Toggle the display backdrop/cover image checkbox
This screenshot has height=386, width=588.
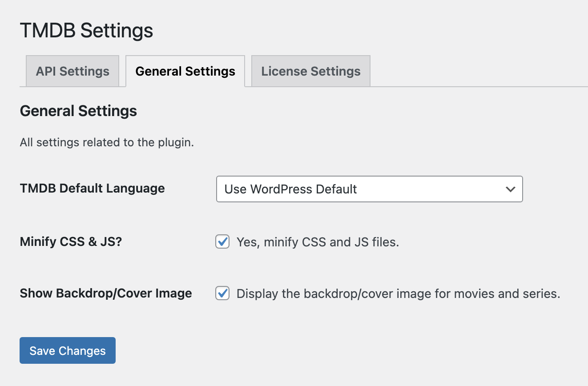click(222, 294)
